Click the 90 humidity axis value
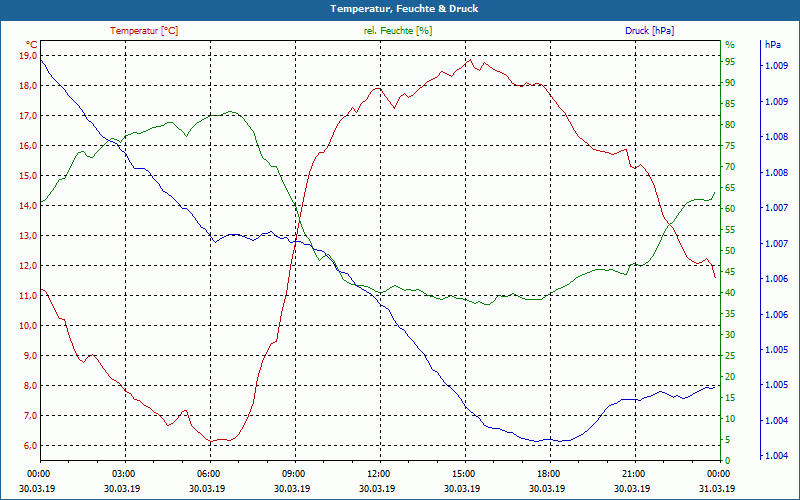Screen dimensions: 800x500 pyautogui.click(x=730, y=83)
